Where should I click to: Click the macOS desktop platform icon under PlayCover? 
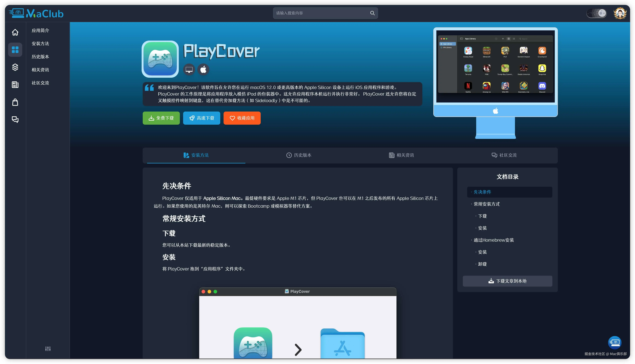pyautogui.click(x=189, y=69)
